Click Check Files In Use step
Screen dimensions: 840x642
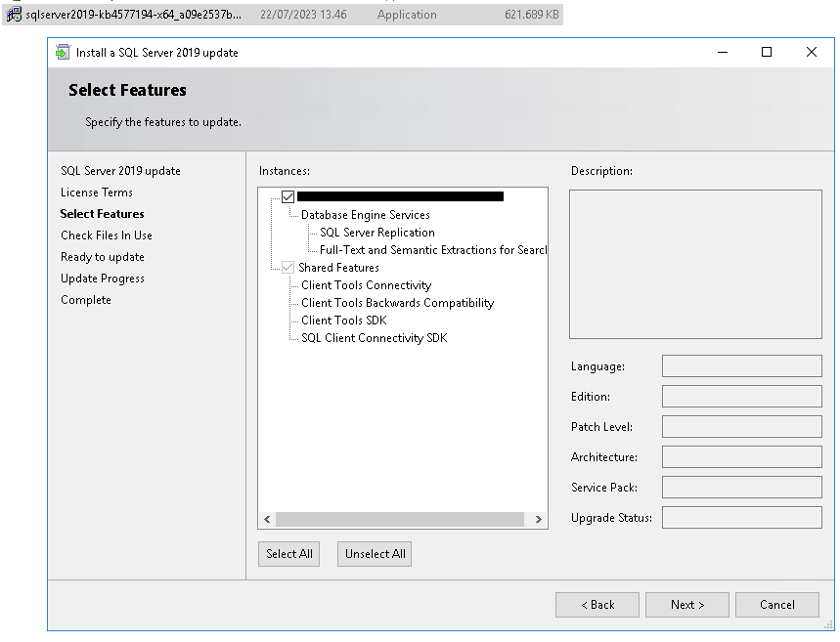[106, 235]
